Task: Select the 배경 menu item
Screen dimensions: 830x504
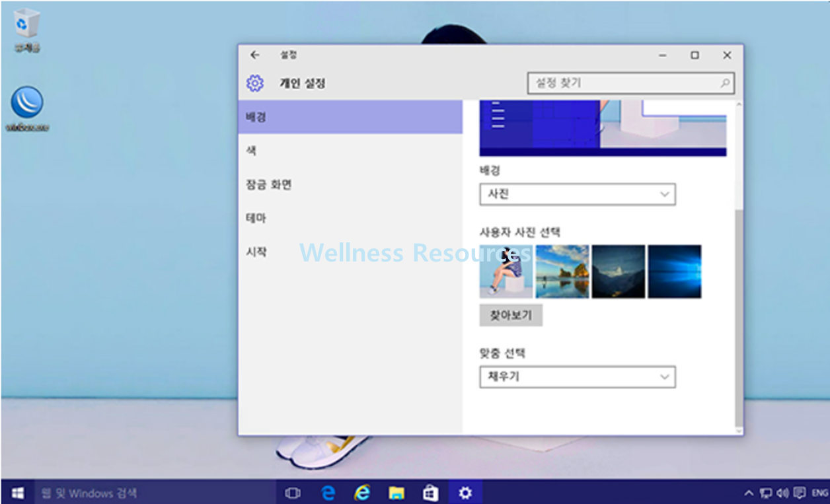Action: click(350, 117)
